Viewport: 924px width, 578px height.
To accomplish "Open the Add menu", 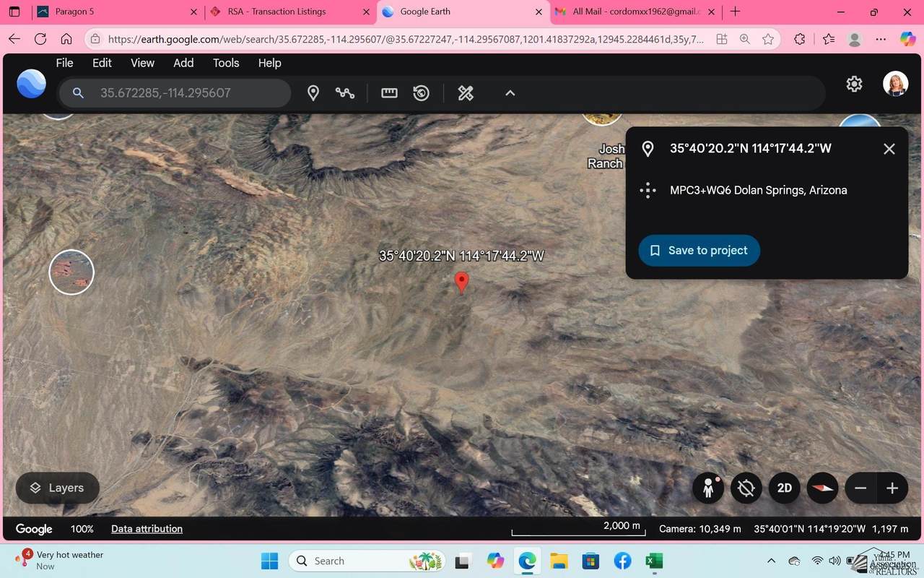I will click(x=183, y=63).
